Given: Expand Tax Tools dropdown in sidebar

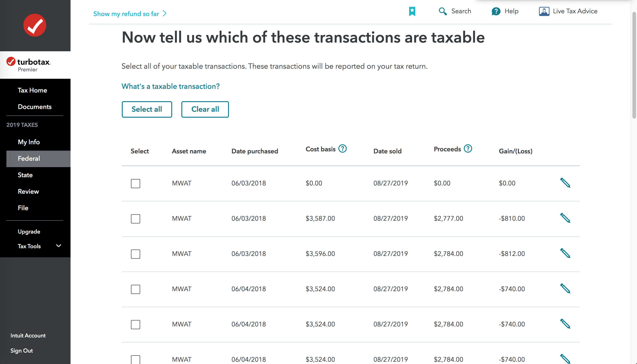Looking at the screenshot, I should point(59,246).
